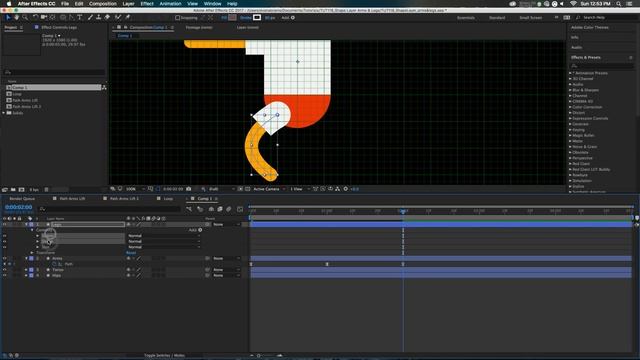The height and width of the screenshot is (360, 640).
Task: Click the draft 3D icon in timeline
Action: point(200,209)
